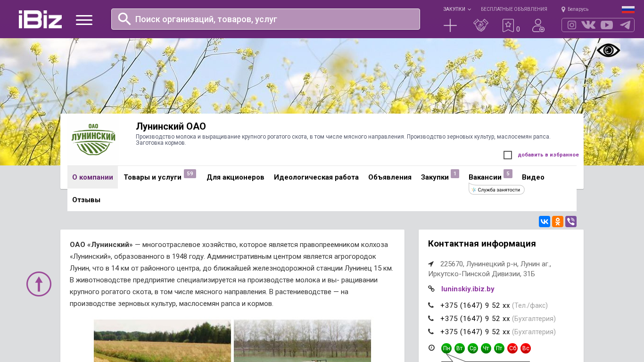The image size is (644, 362).
Task: Click the Контактная информация heading
Action: coord(482,244)
